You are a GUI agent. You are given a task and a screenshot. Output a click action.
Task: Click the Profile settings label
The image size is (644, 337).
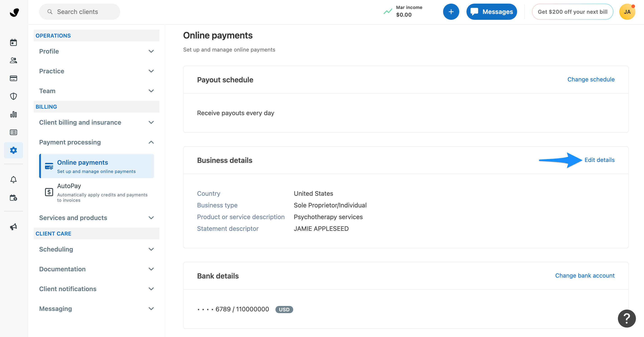tap(49, 51)
